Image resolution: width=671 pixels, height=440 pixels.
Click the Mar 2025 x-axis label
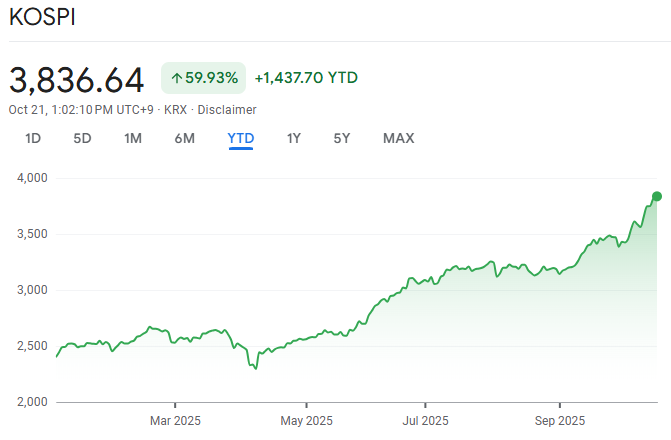[174, 420]
